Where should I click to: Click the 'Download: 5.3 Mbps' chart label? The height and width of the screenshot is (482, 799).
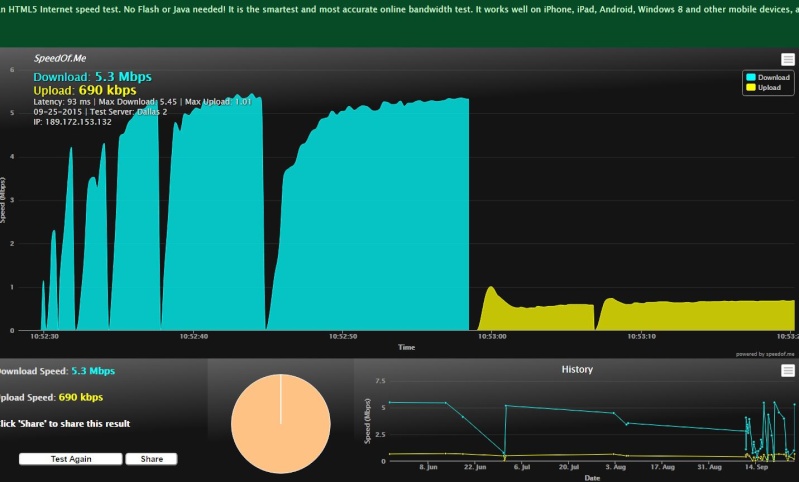coord(92,77)
